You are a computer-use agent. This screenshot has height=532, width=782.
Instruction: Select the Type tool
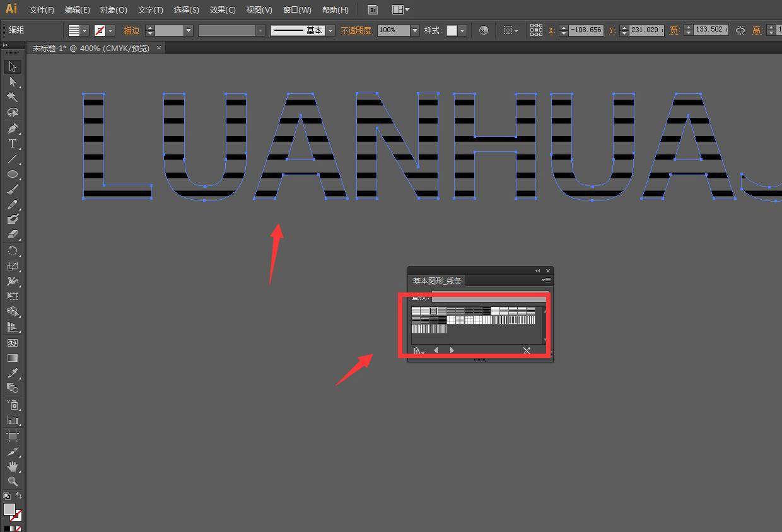pos(12,144)
